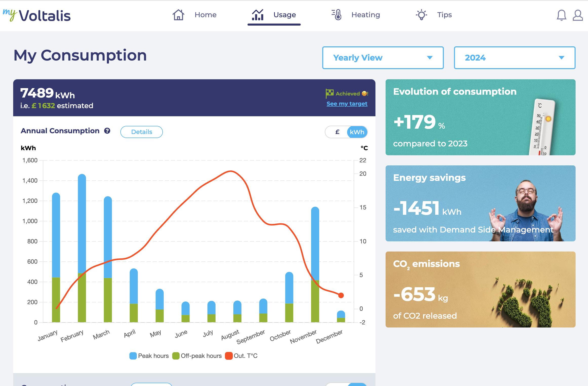Open notifications bell icon
This screenshot has width=588, height=386.
point(561,15)
